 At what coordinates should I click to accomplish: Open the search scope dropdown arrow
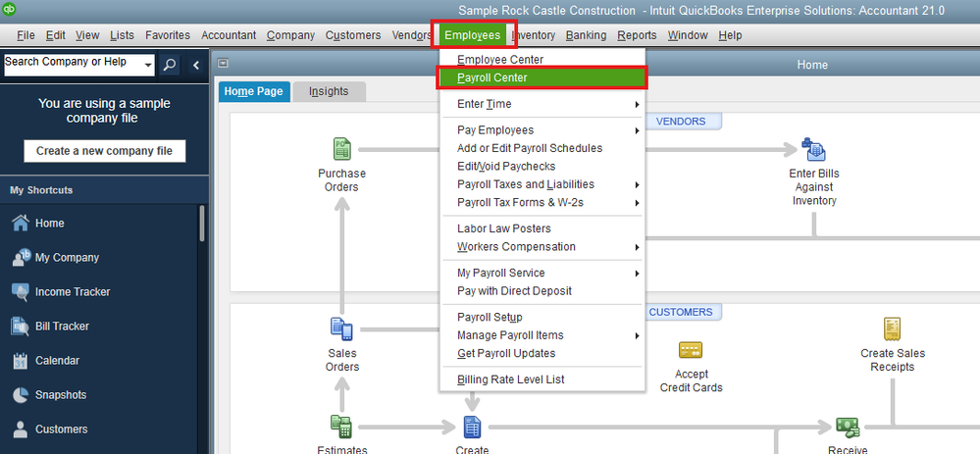coord(148,65)
